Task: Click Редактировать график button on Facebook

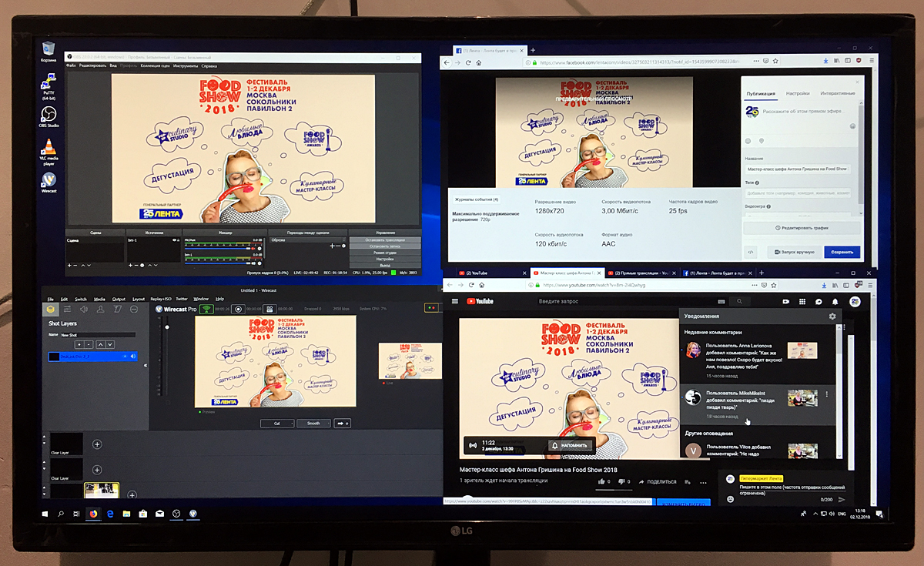Action: [802, 228]
